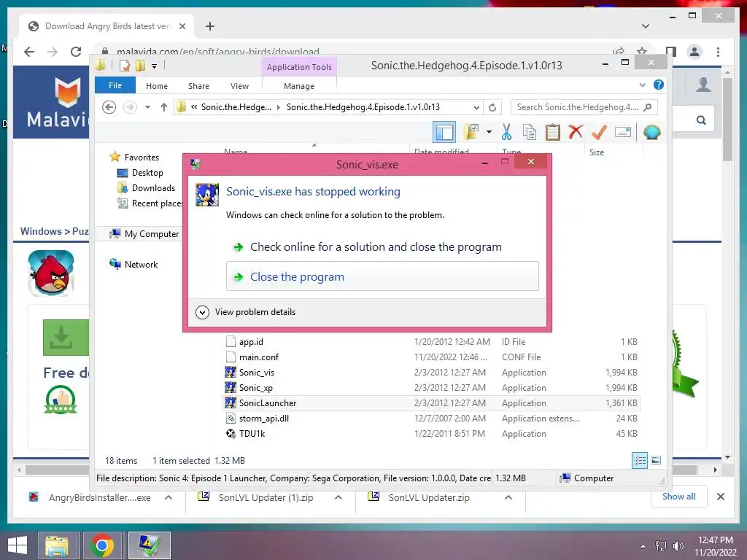Click the rename icon in Explorer toolbar
Screen dimensions: 747x560
[623, 132]
